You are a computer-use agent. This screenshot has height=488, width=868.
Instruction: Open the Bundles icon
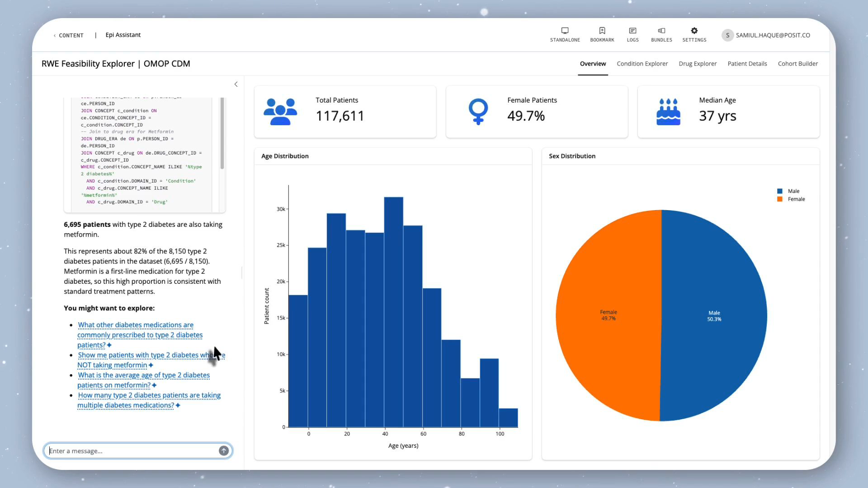(x=661, y=31)
